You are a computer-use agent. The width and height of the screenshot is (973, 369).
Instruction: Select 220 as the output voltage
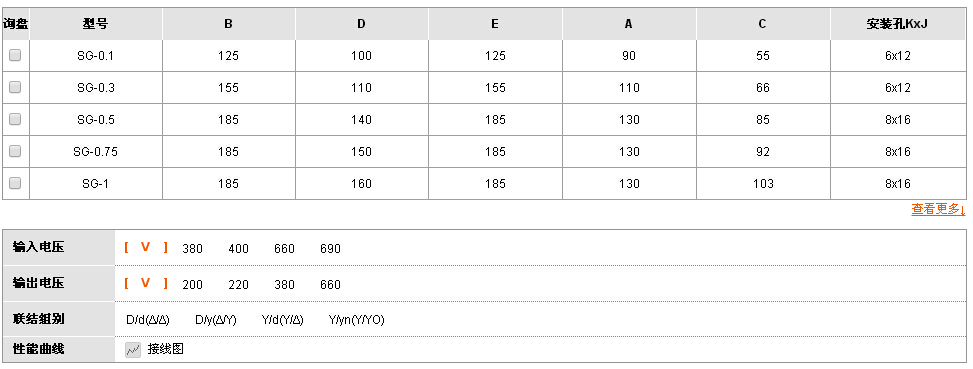[x=238, y=285]
